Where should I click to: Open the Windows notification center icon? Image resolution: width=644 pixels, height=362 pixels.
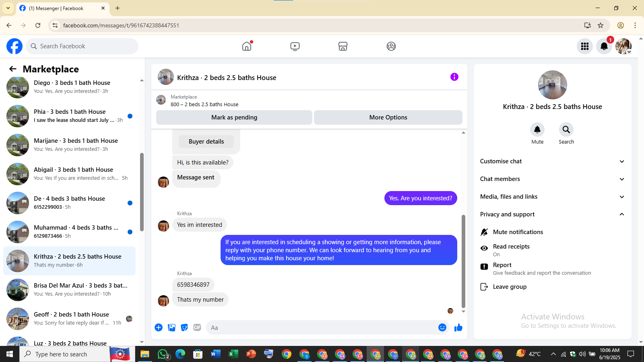click(631, 354)
